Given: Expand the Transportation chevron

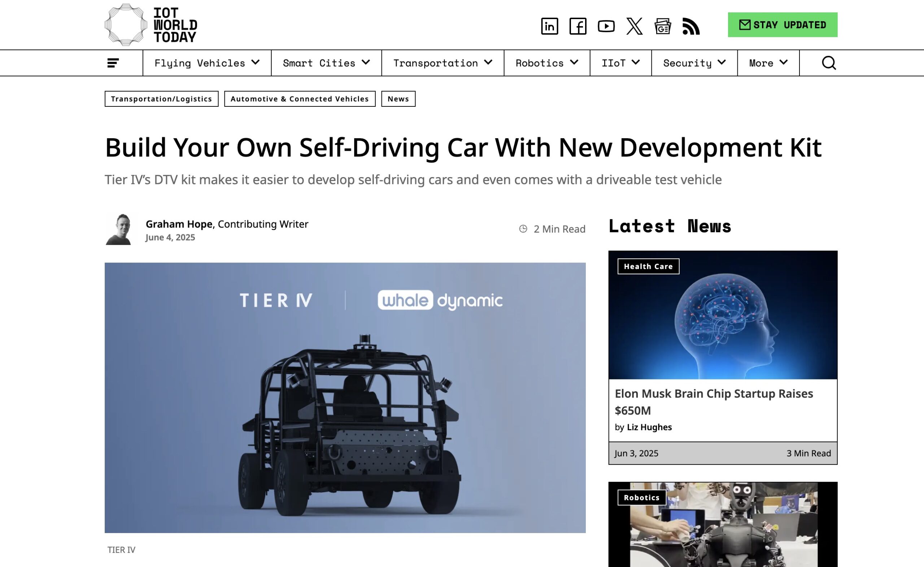Looking at the screenshot, I should [x=488, y=62].
